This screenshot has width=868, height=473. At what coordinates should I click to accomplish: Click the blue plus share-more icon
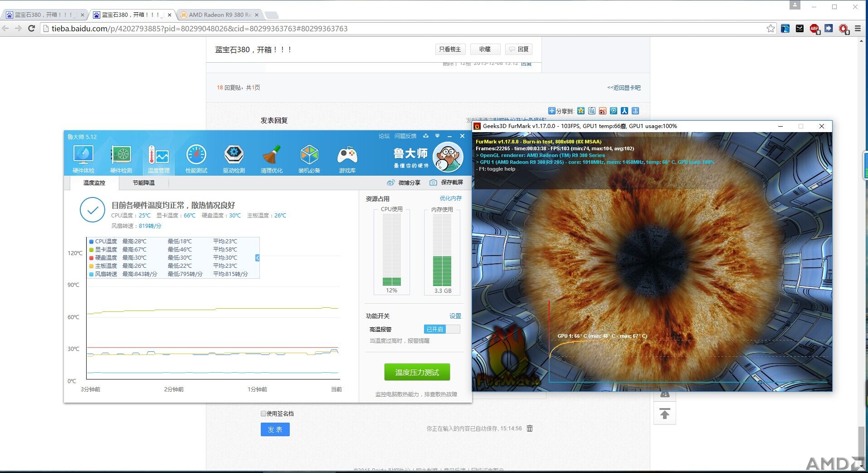pyautogui.click(x=551, y=111)
